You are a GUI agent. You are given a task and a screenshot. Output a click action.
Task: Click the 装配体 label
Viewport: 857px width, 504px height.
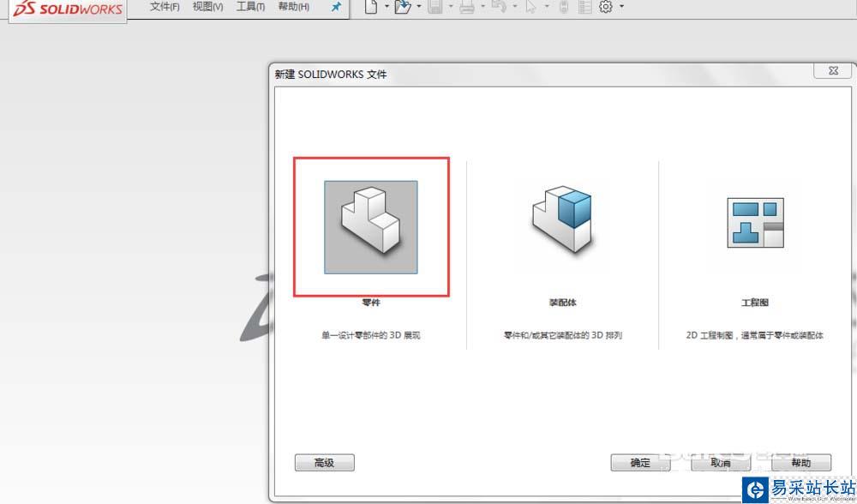(x=562, y=303)
